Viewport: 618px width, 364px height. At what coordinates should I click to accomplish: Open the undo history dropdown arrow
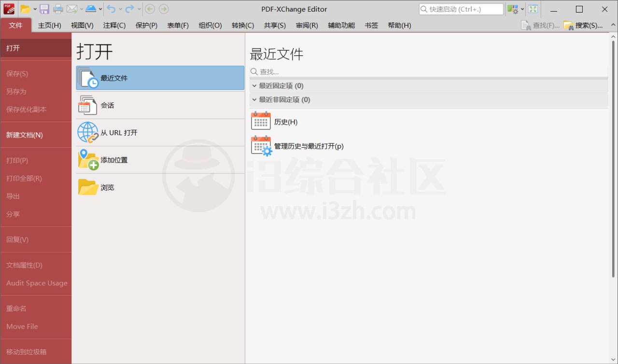(120, 9)
